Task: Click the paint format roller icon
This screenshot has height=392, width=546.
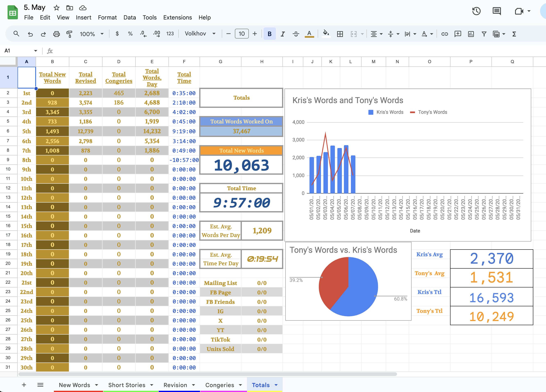Action: [69, 34]
